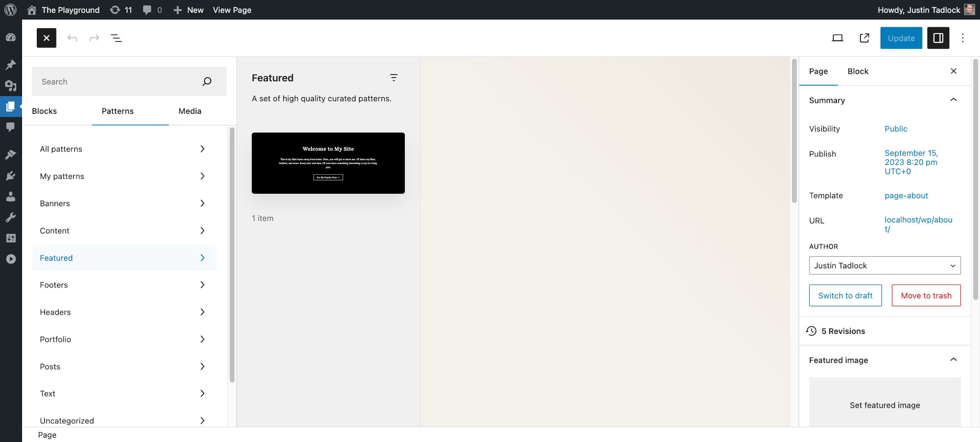Switch to the Media tab in the inserter
This screenshot has height=442, width=980.
189,111
